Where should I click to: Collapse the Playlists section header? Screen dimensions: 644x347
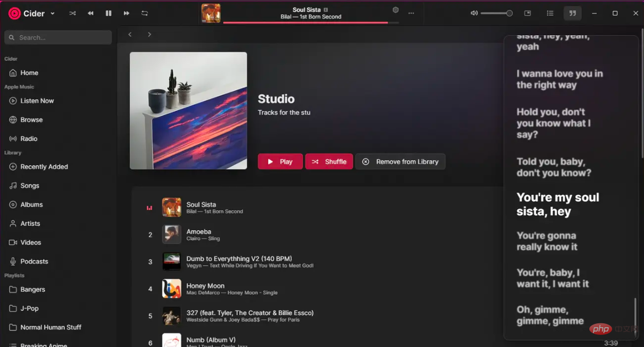pyautogui.click(x=14, y=275)
